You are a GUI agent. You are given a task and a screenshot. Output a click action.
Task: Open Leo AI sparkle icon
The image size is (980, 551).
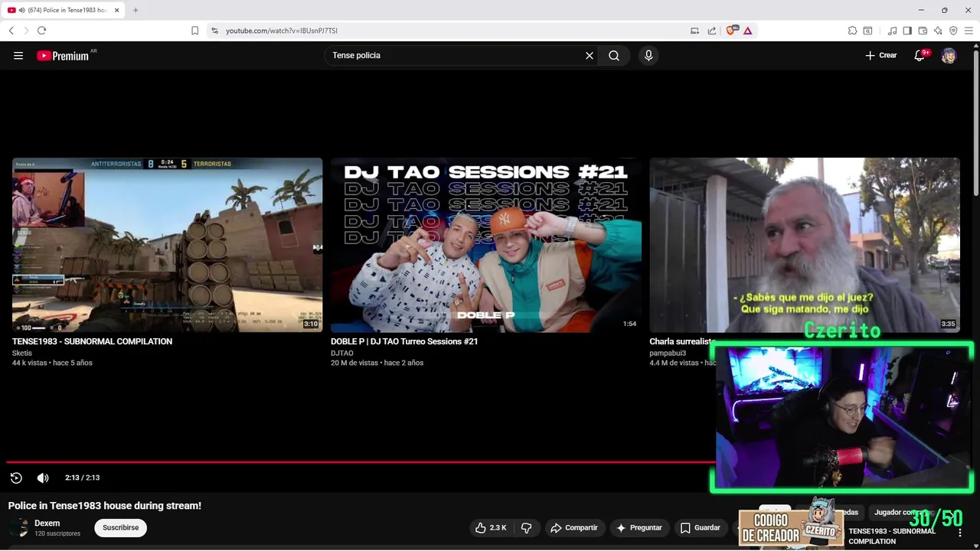(938, 31)
